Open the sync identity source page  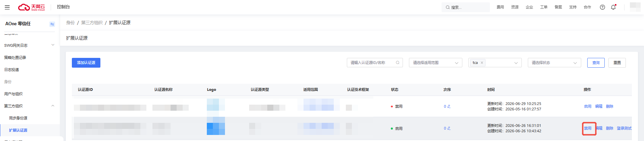18,118
